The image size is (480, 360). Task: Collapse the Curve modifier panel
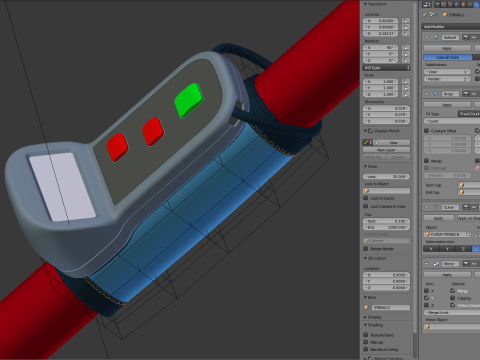(427, 207)
